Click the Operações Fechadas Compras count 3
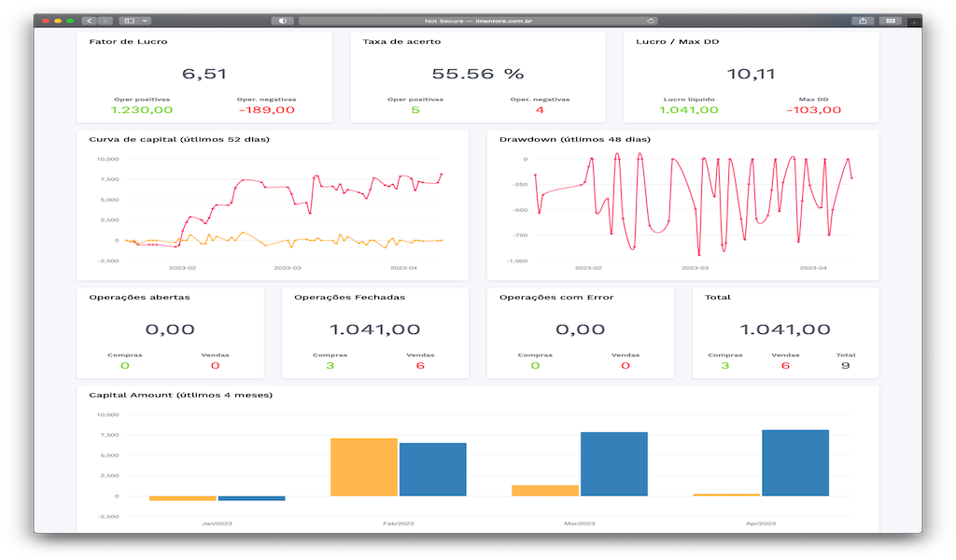956x560 pixels. click(x=330, y=366)
